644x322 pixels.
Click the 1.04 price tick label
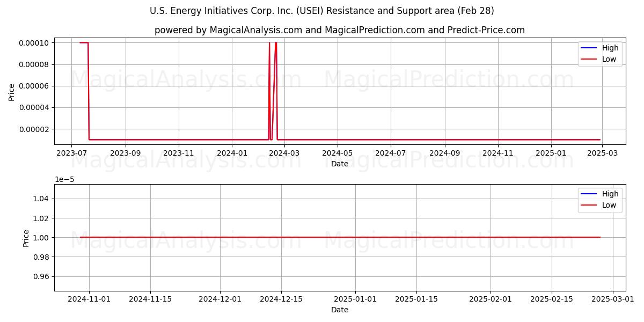pos(40,199)
